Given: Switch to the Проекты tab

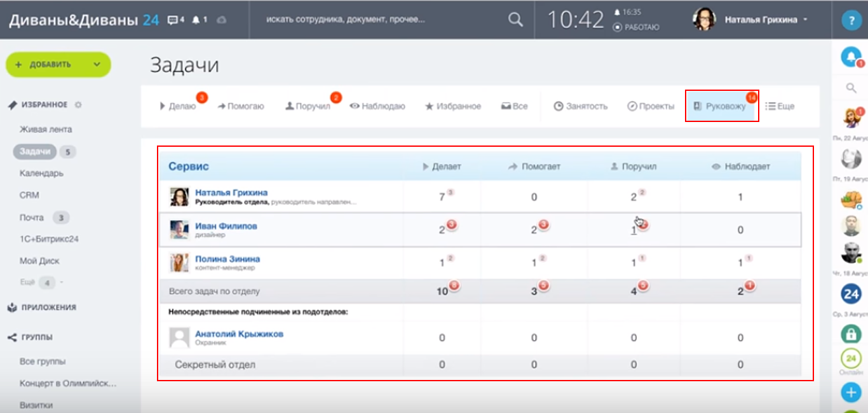Looking at the screenshot, I should click(651, 106).
